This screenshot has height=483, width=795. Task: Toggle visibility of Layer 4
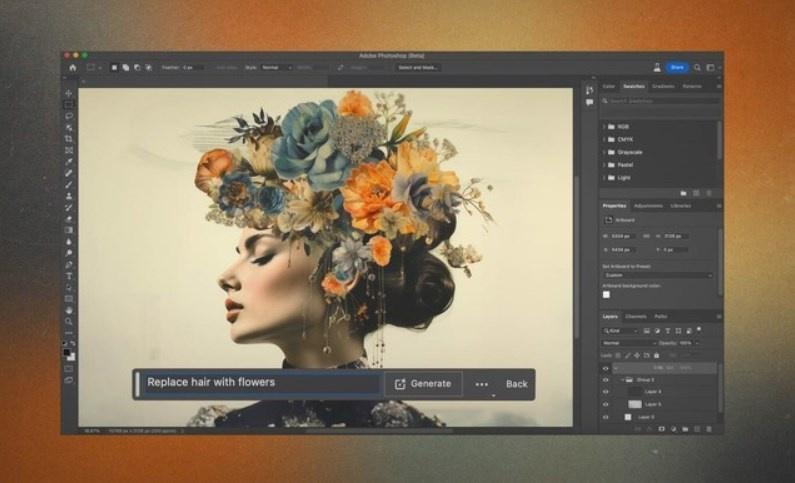coord(606,392)
